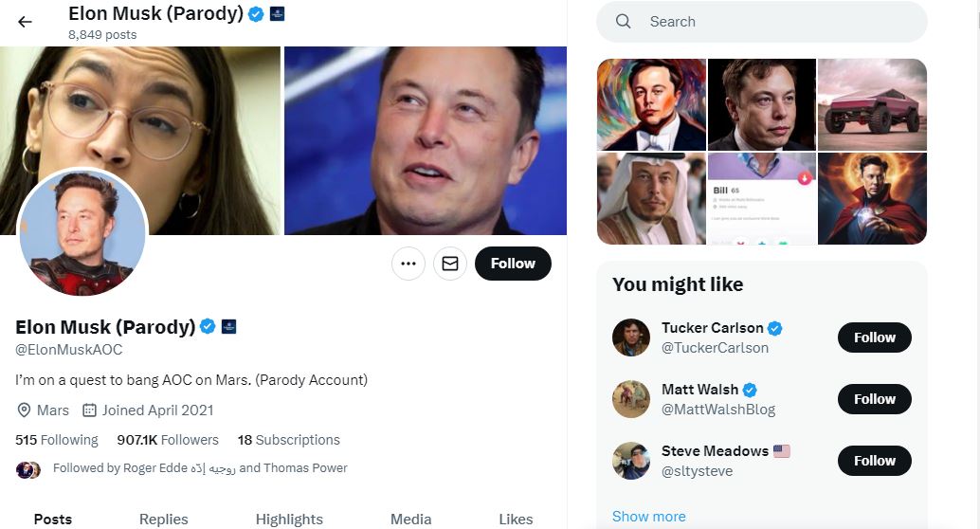The width and height of the screenshot is (980, 529).
Task: Switch to the Replies tab
Action: point(163,519)
